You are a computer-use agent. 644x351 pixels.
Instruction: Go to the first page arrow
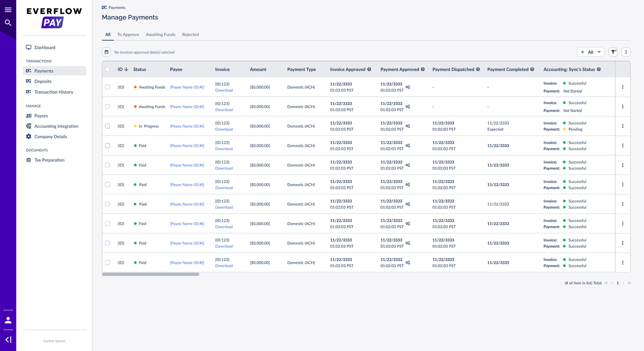pyautogui.click(x=606, y=283)
